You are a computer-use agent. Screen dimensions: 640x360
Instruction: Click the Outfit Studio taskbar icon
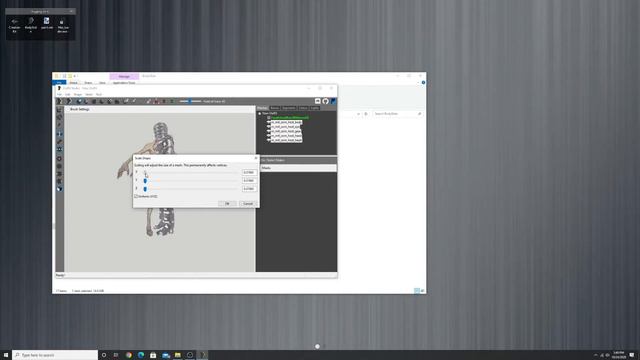202,355
